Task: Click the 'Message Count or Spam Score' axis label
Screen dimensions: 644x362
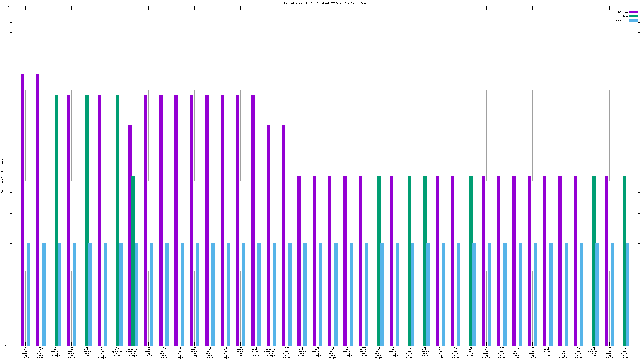Action: click(x=2, y=176)
